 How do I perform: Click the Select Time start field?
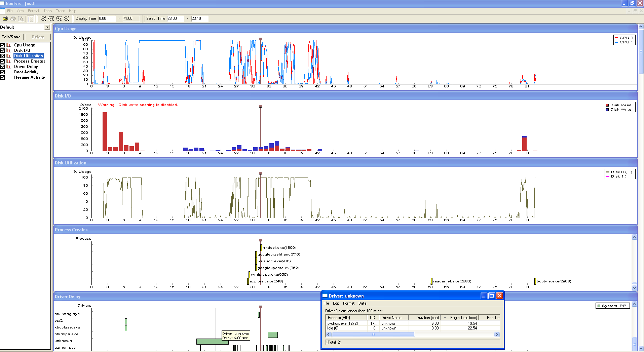pos(175,18)
